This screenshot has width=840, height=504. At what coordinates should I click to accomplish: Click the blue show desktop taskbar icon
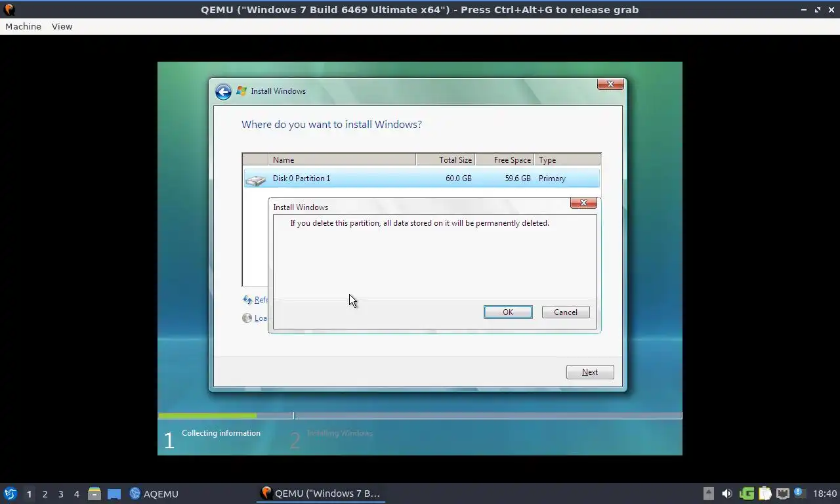tap(114, 493)
